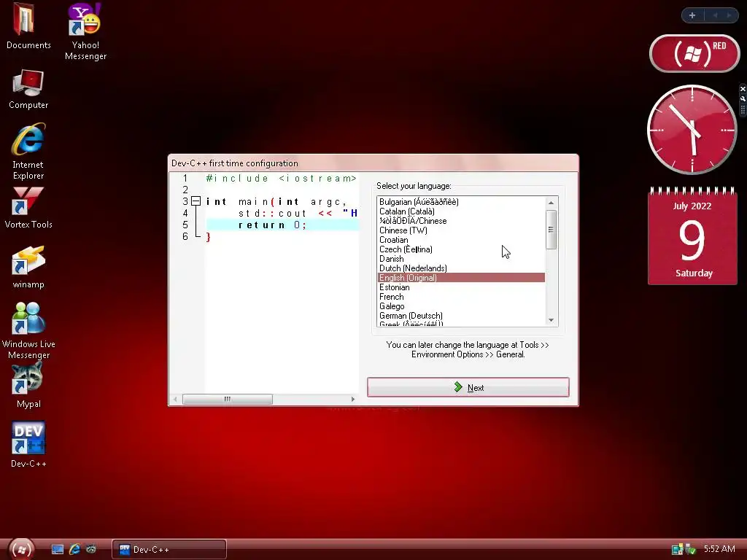Image resolution: width=747 pixels, height=560 pixels.
Task: Select Czech language entry
Action: [461, 249]
